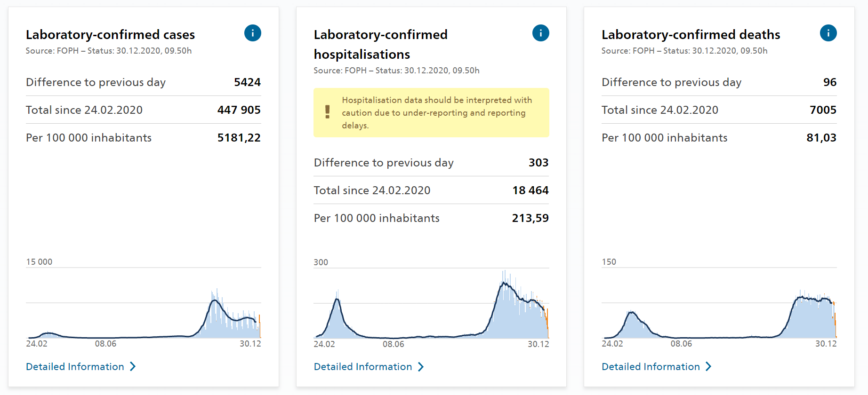
Task: Open info icon for Laboratory-confirmed cases
Action: [x=252, y=33]
